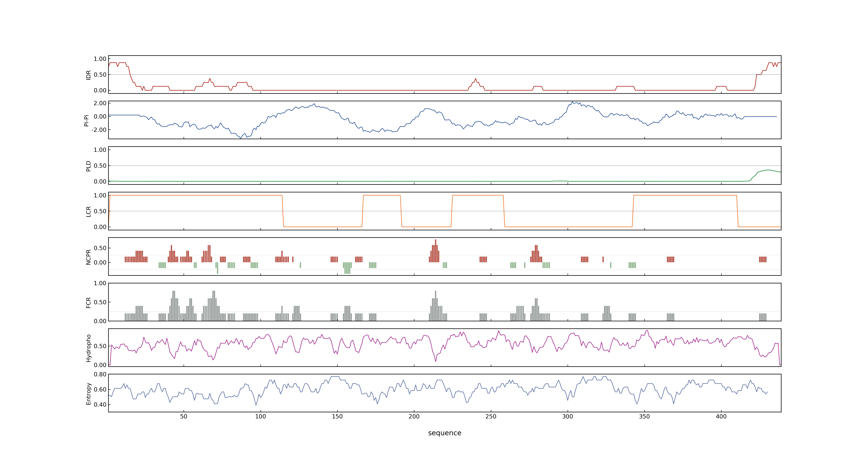Click the -2.00 tick on Pi-Pi axis
The width and height of the screenshot is (868, 463).
point(99,130)
